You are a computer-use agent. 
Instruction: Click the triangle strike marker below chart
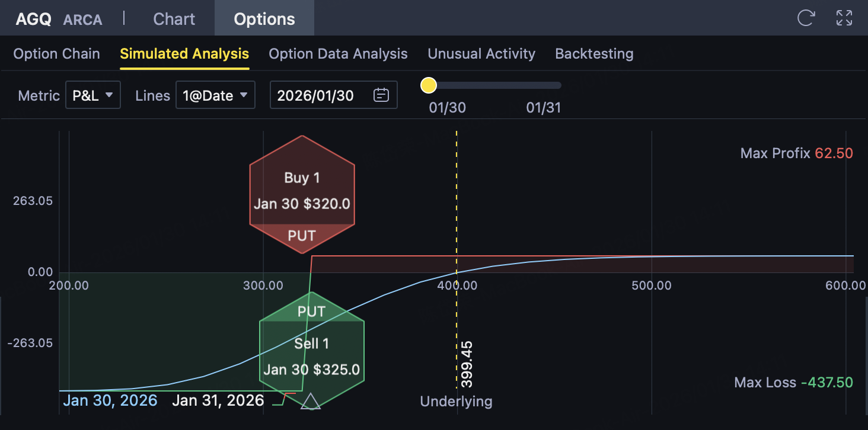pos(311,402)
